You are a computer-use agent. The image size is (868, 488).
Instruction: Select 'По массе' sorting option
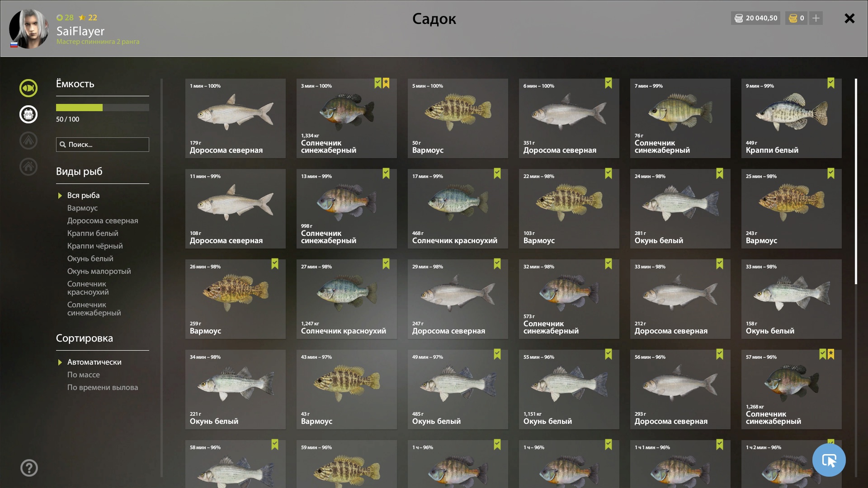(84, 375)
